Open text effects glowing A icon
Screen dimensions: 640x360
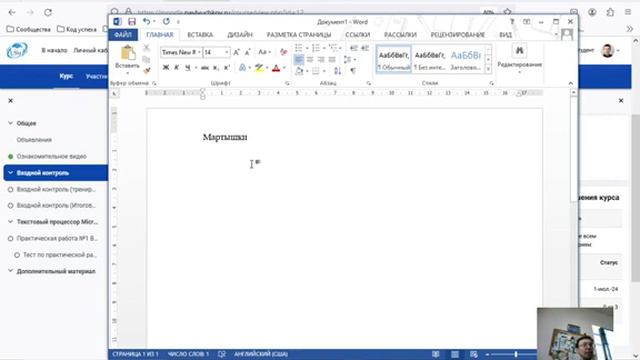pyautogui.click(x=242, y=68)
